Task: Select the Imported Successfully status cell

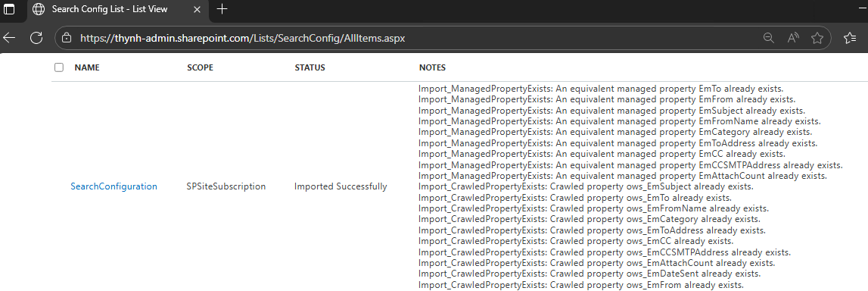Action: click(341, 186)
